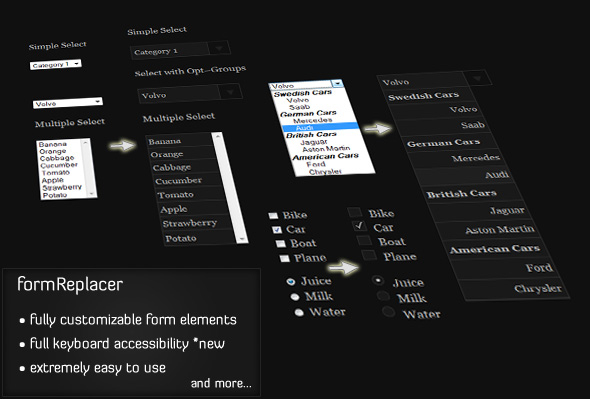Check the dark styled Bike checkbox

tap(354, 212)
